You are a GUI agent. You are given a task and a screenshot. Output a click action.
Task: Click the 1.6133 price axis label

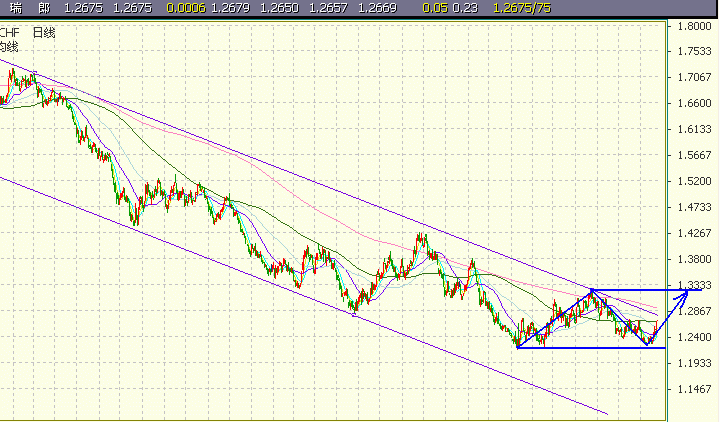(x=694, y=129)
